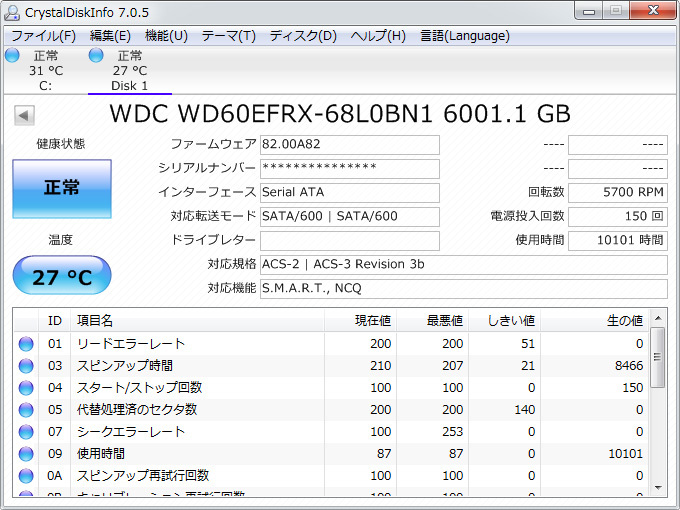Click the 現在値 column header
The width and height of the screenshot is (680, 510).
click(x=360, y=321)
